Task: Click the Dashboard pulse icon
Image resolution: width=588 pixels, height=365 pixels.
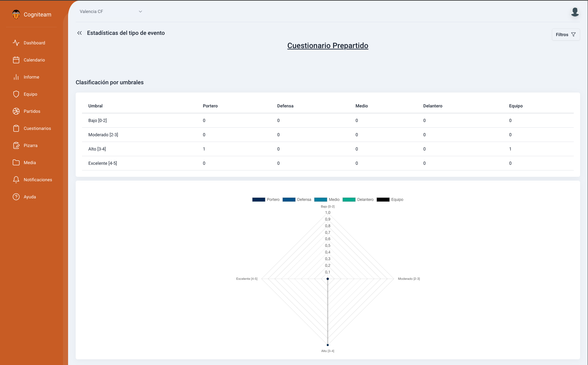Action: (x=16, y=43)
